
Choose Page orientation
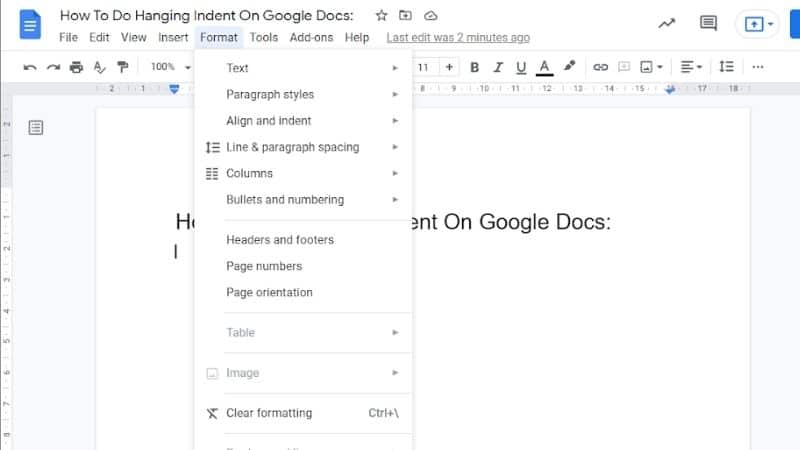(x=303, y=292)
